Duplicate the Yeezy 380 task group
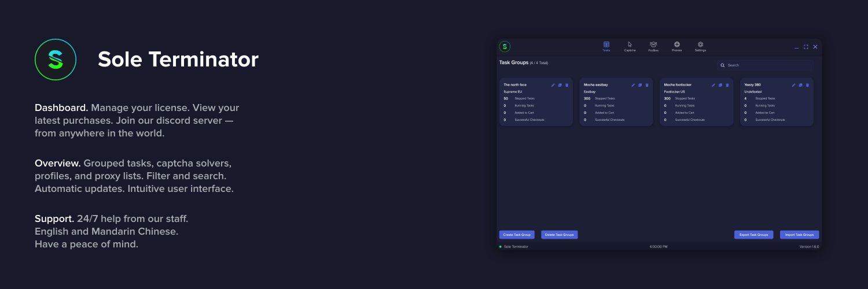This screenshot has width=868, height=289. [800, 85]
